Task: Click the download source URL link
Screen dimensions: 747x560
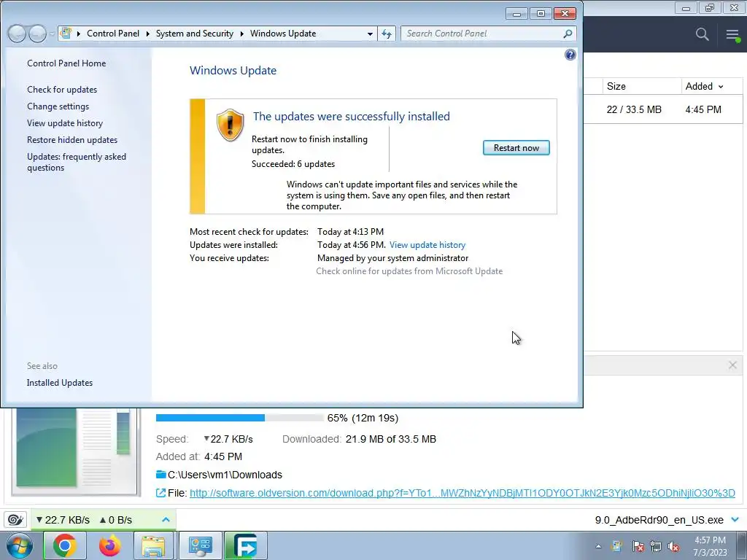Action: click(462, 493)
